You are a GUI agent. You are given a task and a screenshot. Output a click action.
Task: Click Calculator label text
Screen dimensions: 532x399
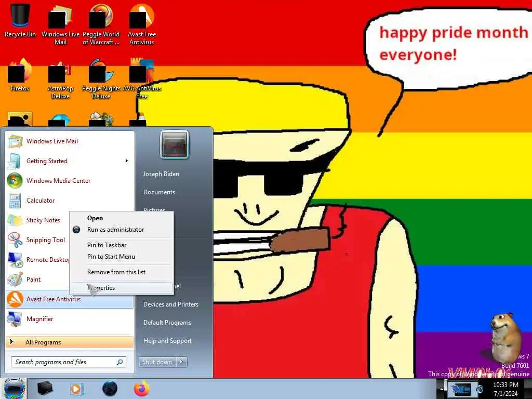[x=41, y=201]
